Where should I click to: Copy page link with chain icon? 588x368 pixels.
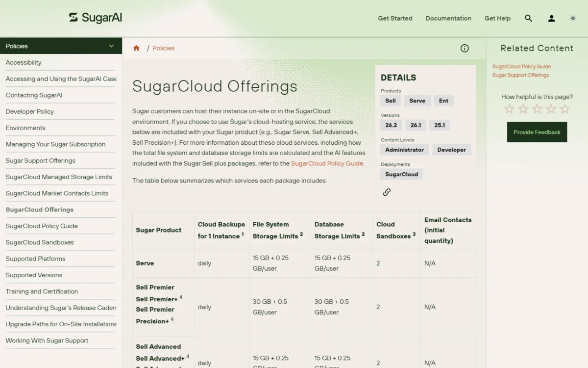coord(387,192)
